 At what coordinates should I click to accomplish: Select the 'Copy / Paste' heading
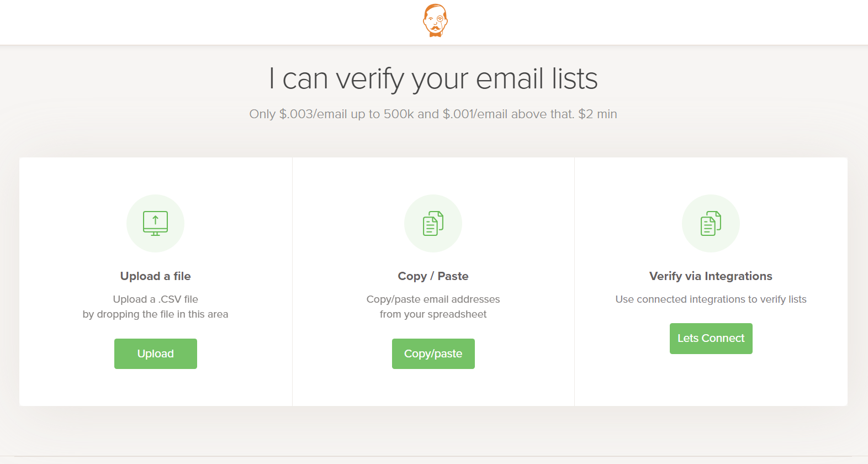click(x=433, y=276)
